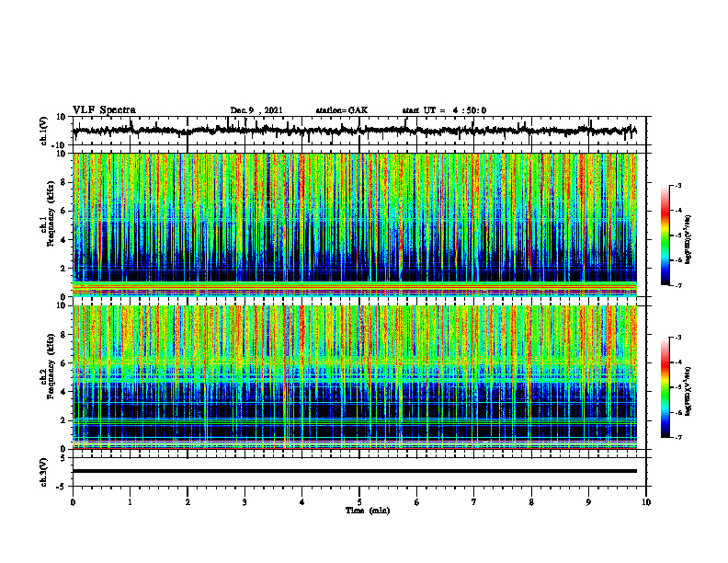
Task: Click the '8' kHz tick on ch.2 spectrogram
Action: 64,335
